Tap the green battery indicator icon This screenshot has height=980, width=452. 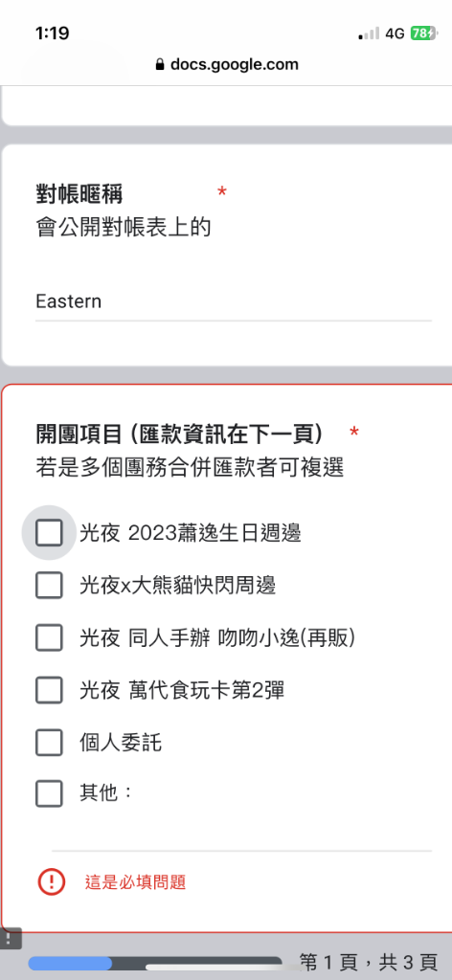pyautogui.click(x=422, y=33)
